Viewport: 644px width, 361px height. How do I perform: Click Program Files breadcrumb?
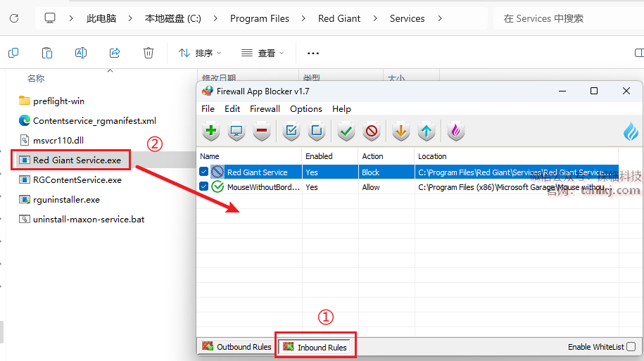coord(260,18)
